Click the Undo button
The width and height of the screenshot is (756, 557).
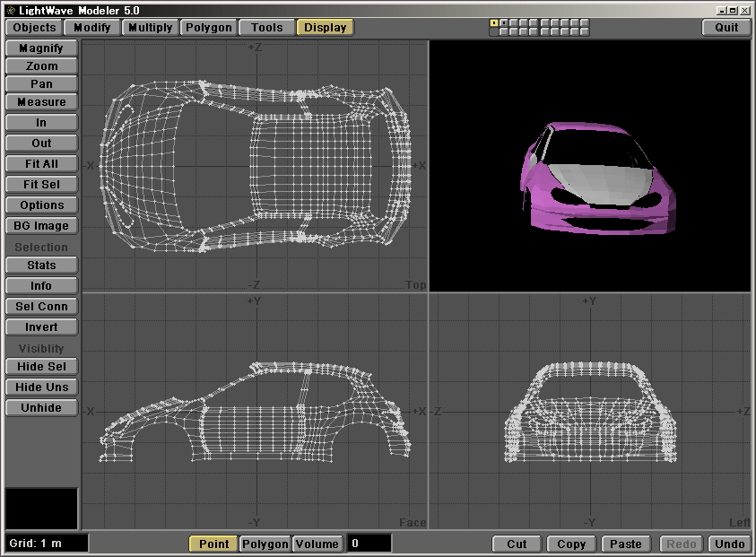click(x=729, y=544)
